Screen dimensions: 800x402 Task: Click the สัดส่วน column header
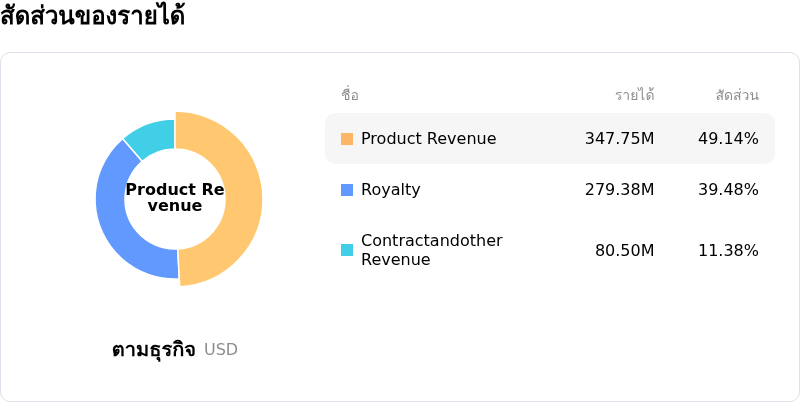click(x=737, y=95)
